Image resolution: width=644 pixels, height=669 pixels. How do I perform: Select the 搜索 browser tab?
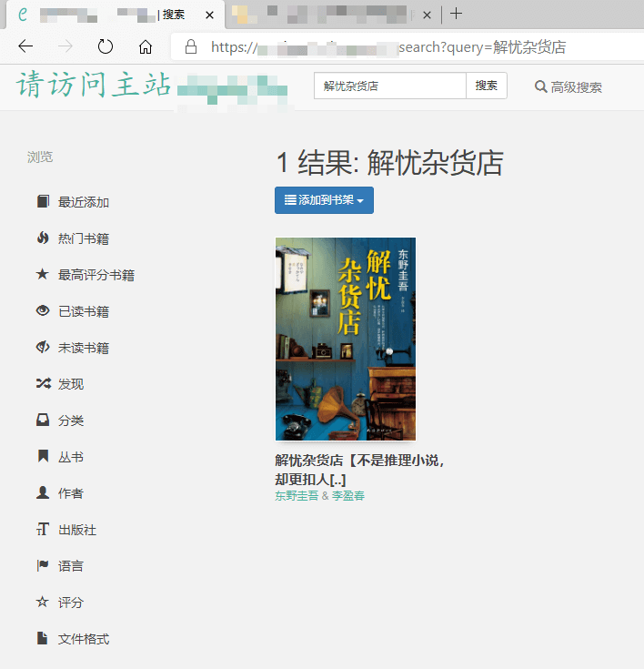pyautogui.click(x=116, y=15)
